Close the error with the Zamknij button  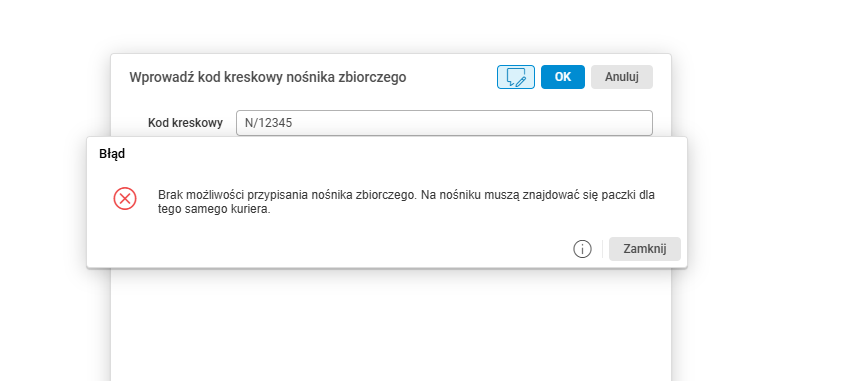[645, 249]
